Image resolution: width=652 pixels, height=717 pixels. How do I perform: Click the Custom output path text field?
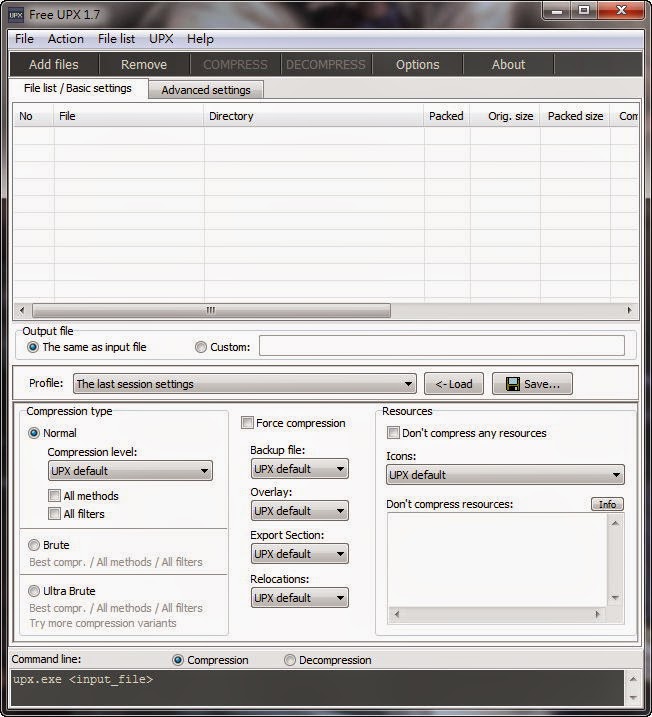click(442, 346)
